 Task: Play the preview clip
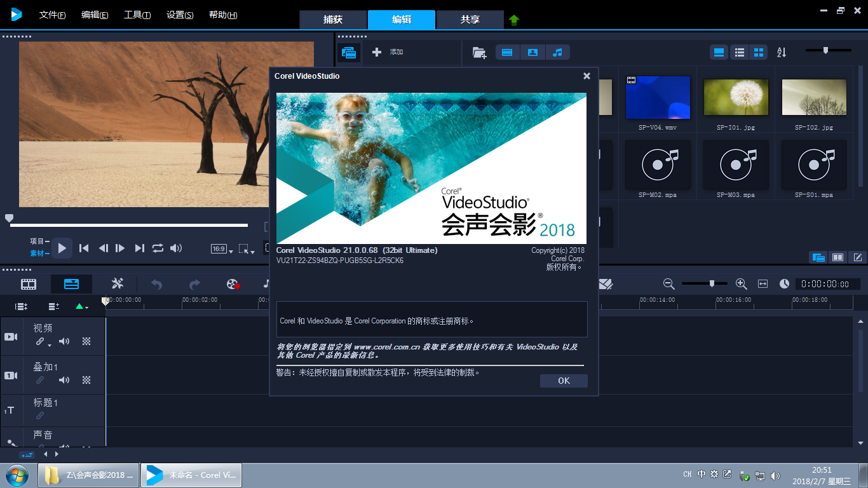coord(62,248)
